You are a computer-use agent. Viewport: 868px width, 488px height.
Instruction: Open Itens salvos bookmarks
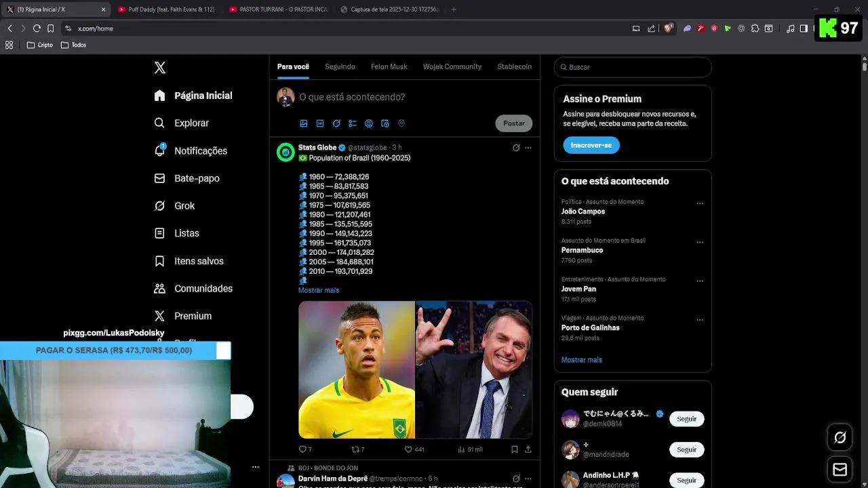189,261
